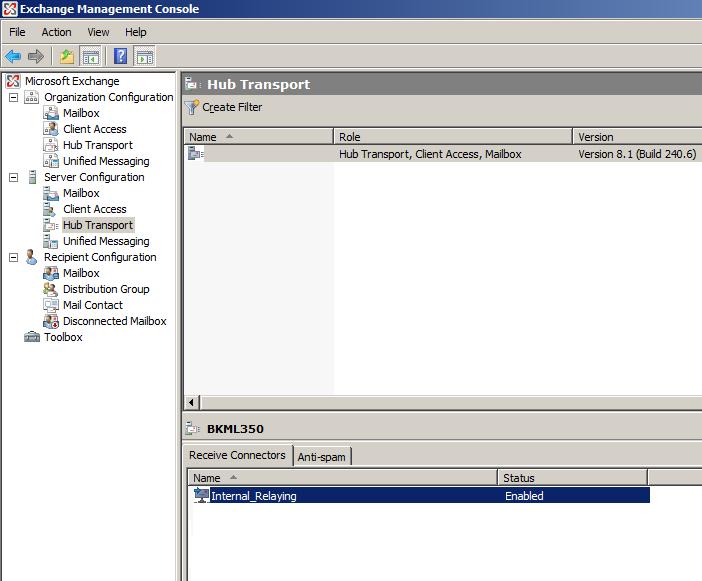
Task: Click the Create Filter link
Action: (232, 107)
